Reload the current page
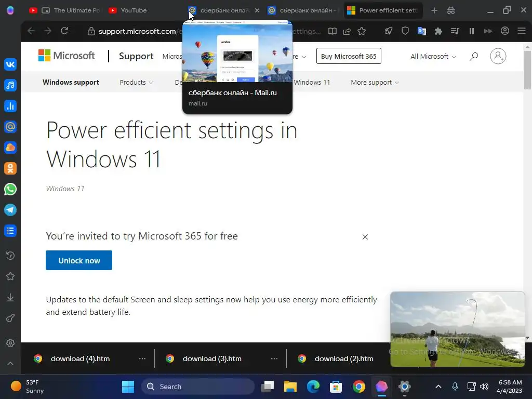Screen dimensions: 532x399 (64, 31)
